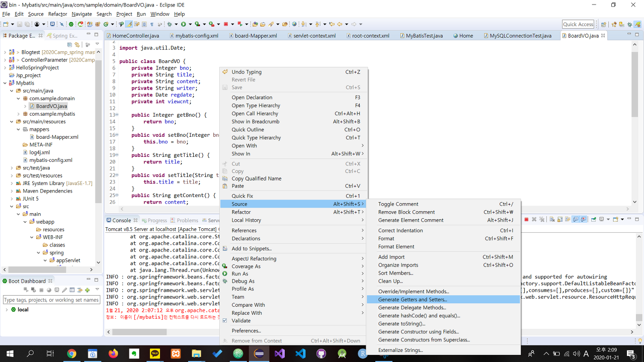644x362 pixels.
Task: Expand the com.sample.mybatis package
Action: (19, 114)
